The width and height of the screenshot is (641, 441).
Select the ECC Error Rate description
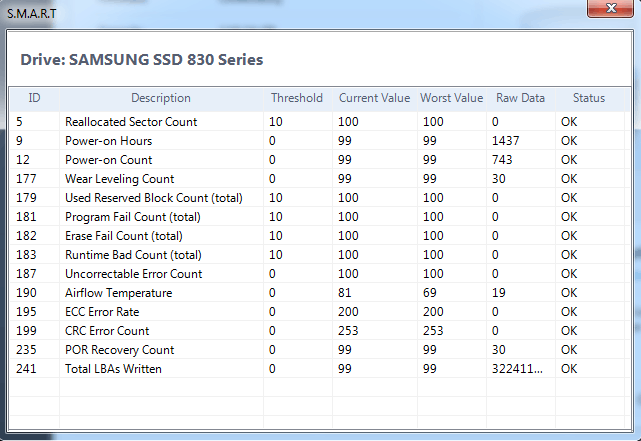[102, 311]
